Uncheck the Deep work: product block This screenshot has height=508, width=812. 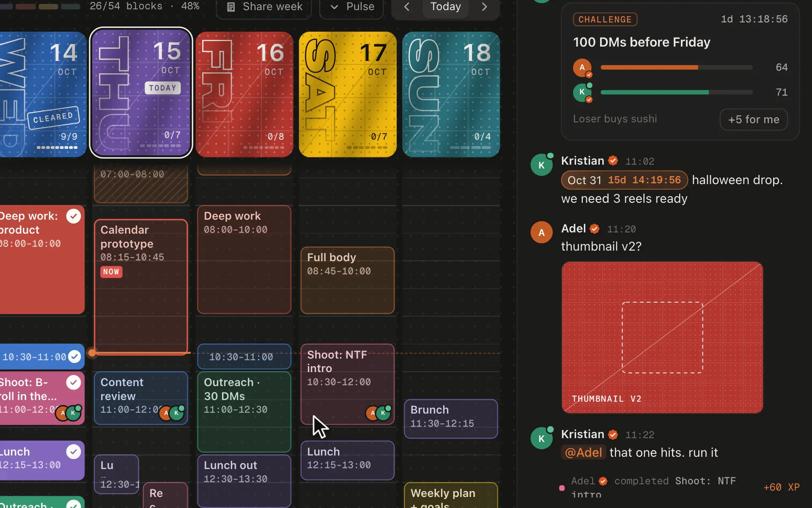[74, 216]
